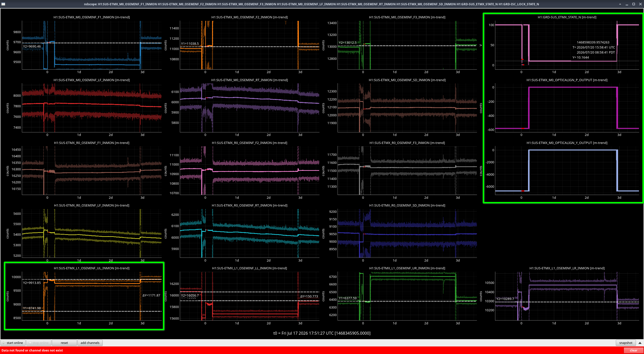Maximize the ndscope window
Image resolution: width=644 pixels, height=354 pixels.
[634, 4]
